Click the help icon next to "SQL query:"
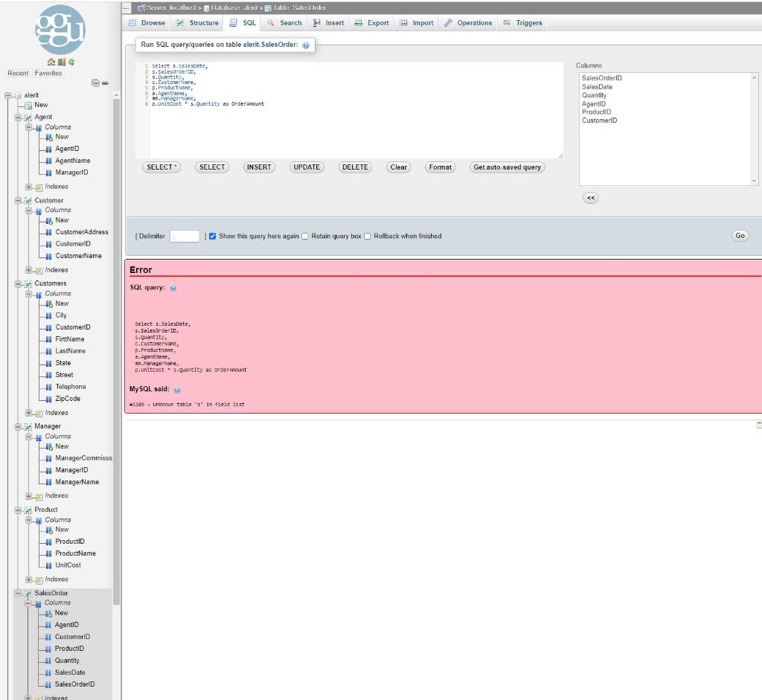 pyautogui.click(x=172, y=288)
